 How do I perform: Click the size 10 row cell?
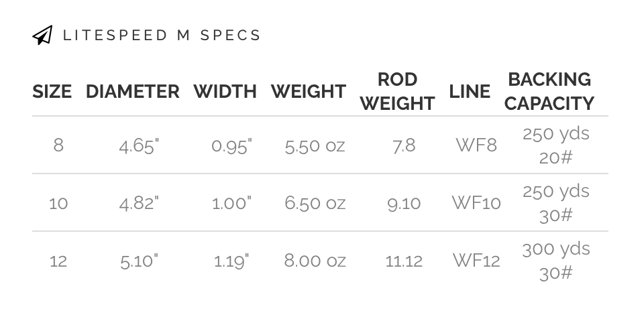pyautogui.click(x=58, y=204)
